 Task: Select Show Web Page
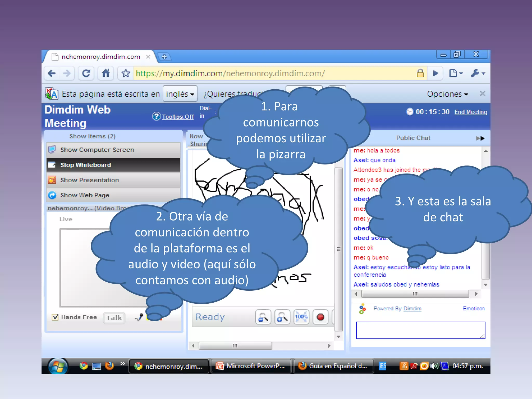click(113, 195)
